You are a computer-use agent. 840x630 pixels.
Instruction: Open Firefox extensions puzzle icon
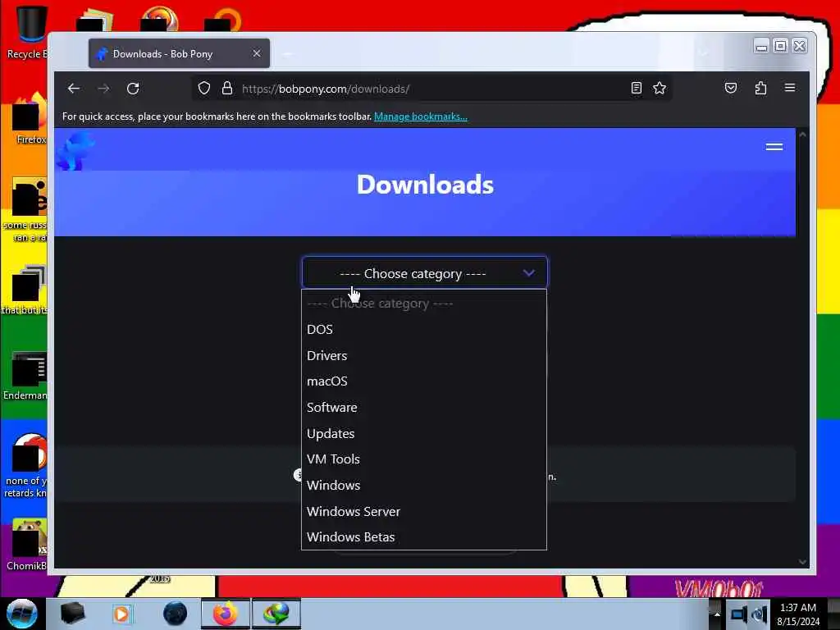coord(760,88)
